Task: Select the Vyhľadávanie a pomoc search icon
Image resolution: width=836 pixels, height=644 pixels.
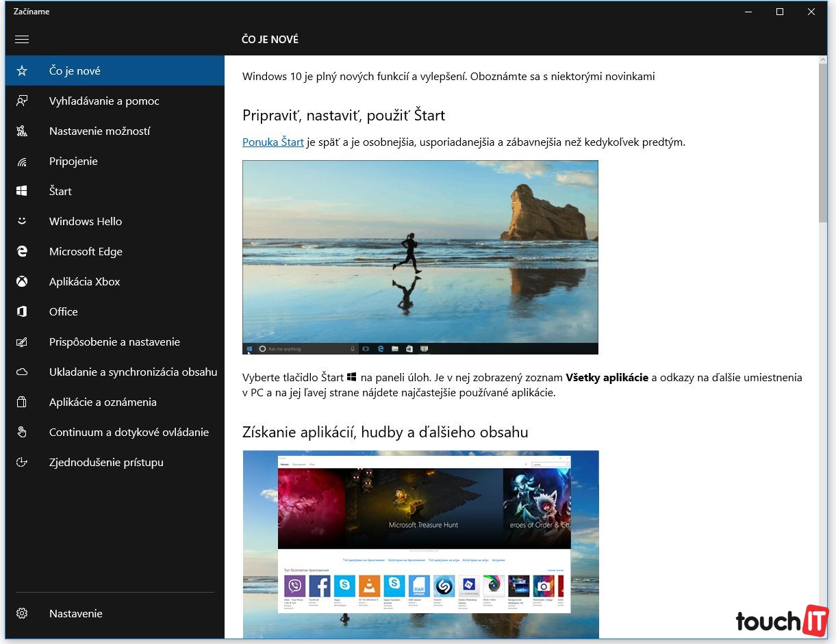Action: coord(22,101)
